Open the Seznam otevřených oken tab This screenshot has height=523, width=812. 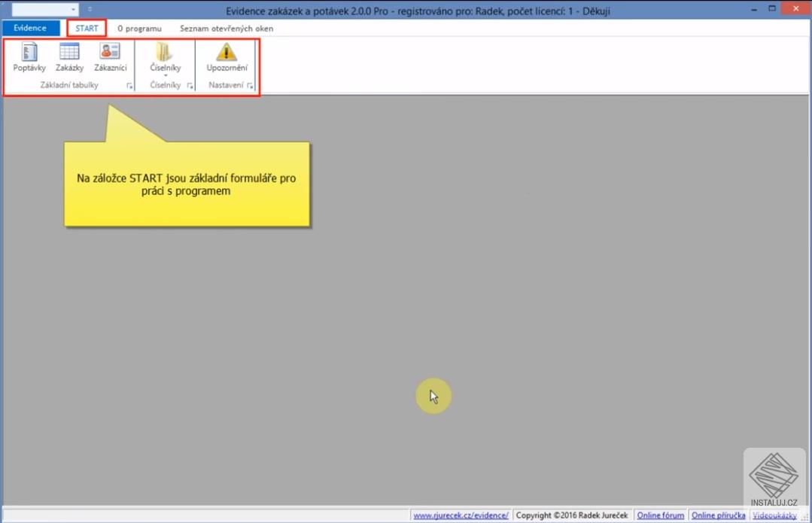click(x=227, y=29)
